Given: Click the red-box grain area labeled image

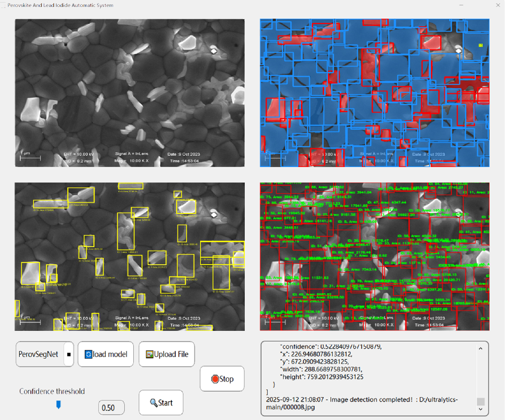Looking at the screenshot, I should pos(375,257).
